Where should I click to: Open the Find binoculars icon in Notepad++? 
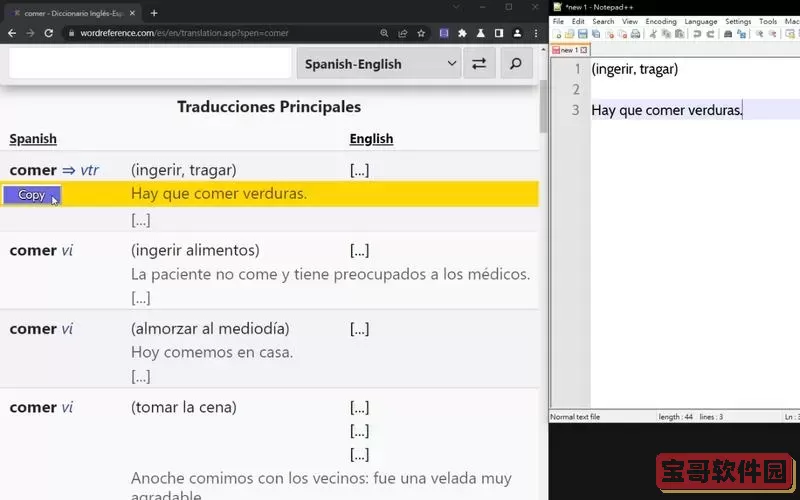(x=727, y=34)
